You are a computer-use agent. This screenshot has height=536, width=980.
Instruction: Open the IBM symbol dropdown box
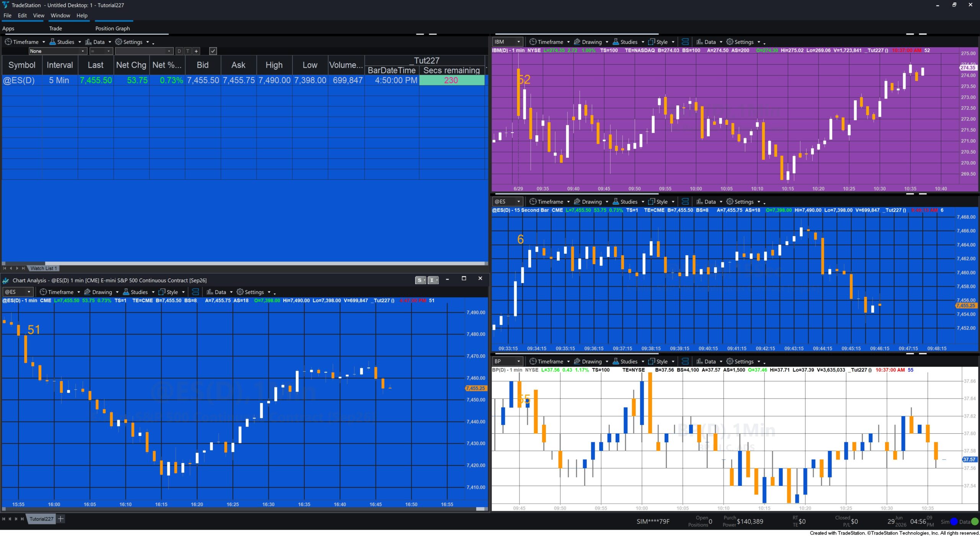click(507, 42)
